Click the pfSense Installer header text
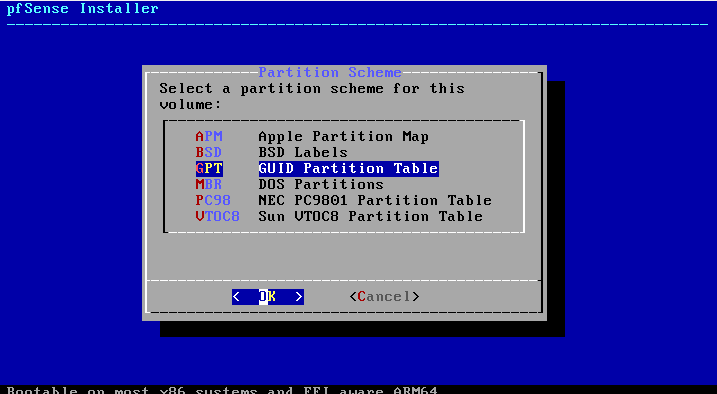 pos(82,8)
